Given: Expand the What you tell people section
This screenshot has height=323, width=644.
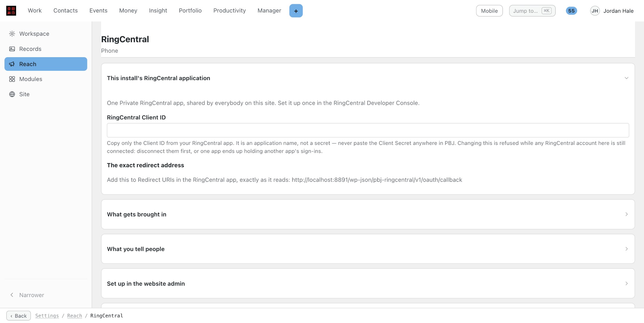Looking at the screenshot, I should (x=368, y=249).
